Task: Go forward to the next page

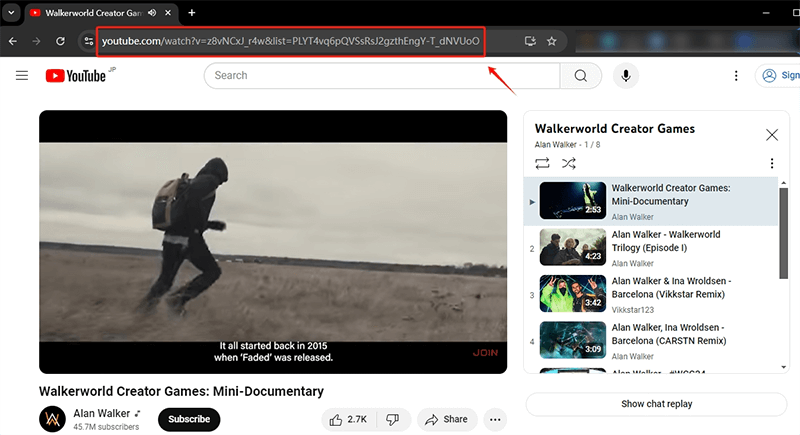Action: point(36,41)
